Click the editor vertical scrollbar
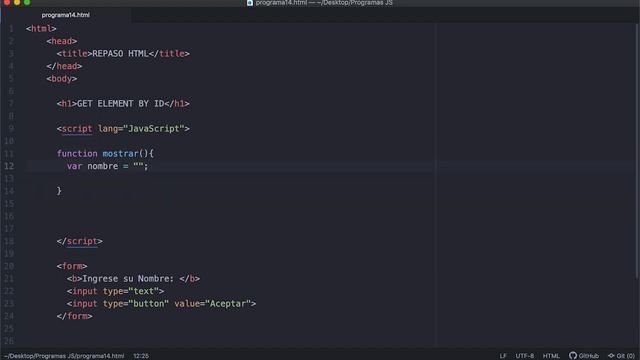640x360 pixels. (x=637, y=151)
